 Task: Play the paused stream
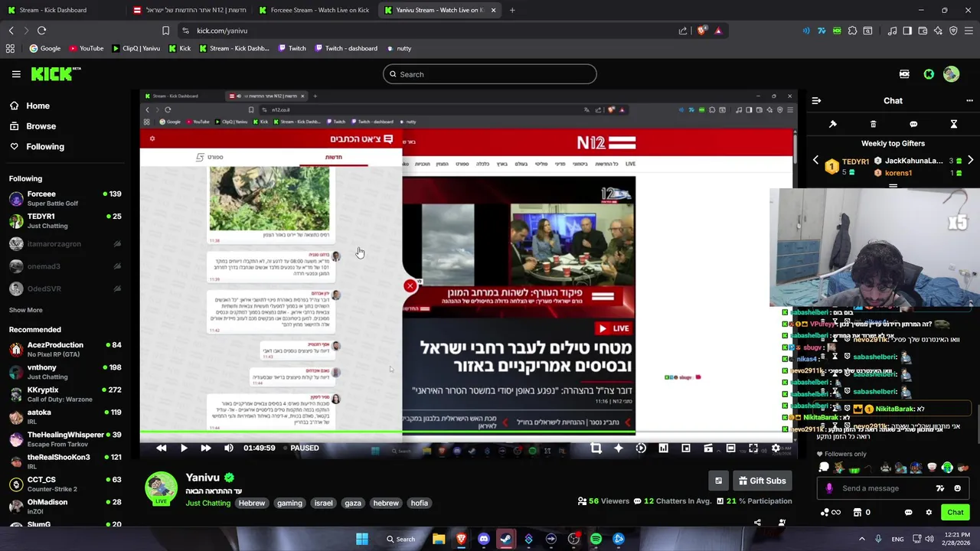184,448
